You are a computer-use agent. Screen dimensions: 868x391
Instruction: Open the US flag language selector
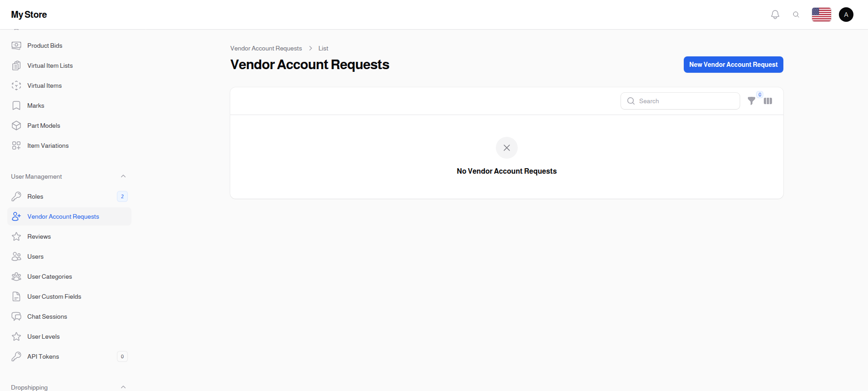click(x=822, y=15)
